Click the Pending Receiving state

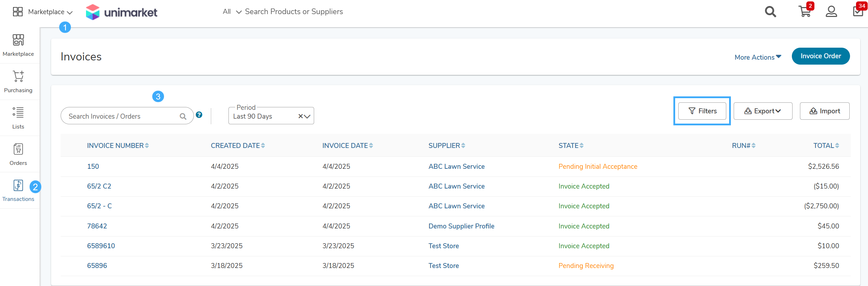586,266
